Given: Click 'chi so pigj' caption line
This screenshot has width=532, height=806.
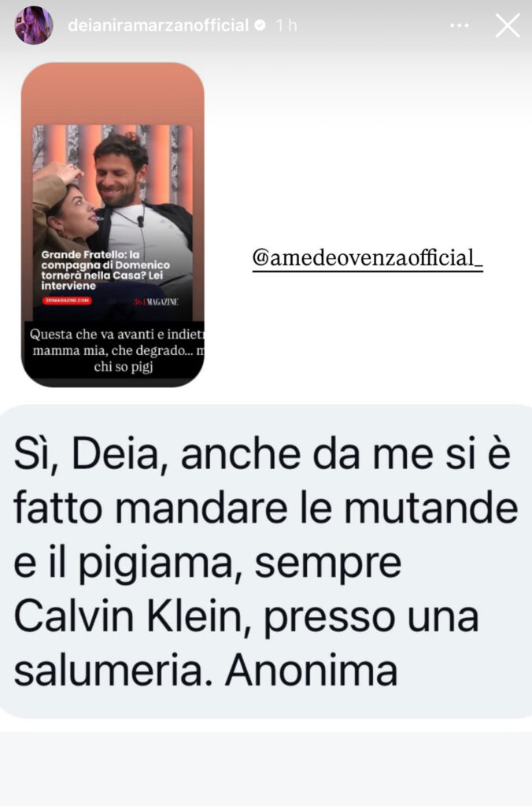Looking at the screenshot, I should (x=124, y=367).
